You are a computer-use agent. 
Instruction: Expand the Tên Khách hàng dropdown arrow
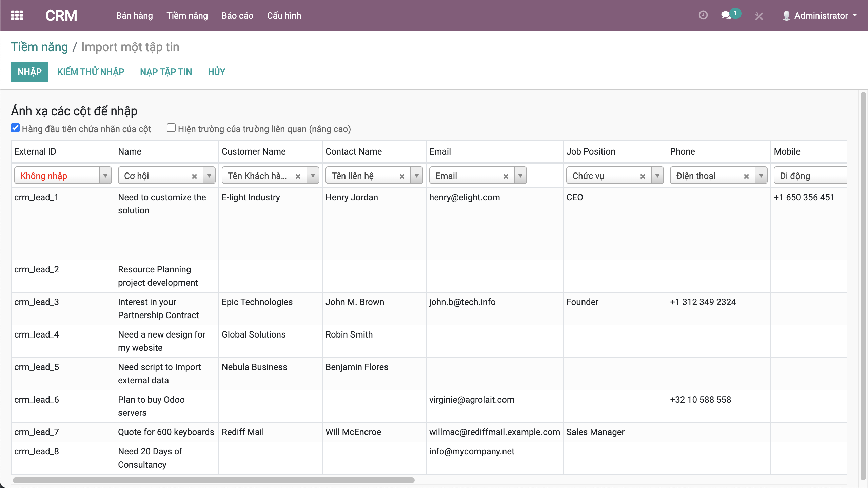point(313,176)
